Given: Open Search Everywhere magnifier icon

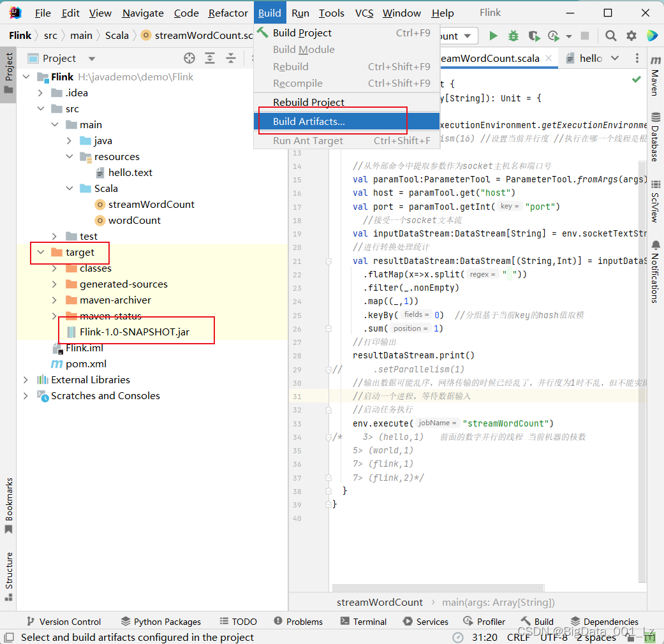Looking at the screenshot, I should point(610,36).
